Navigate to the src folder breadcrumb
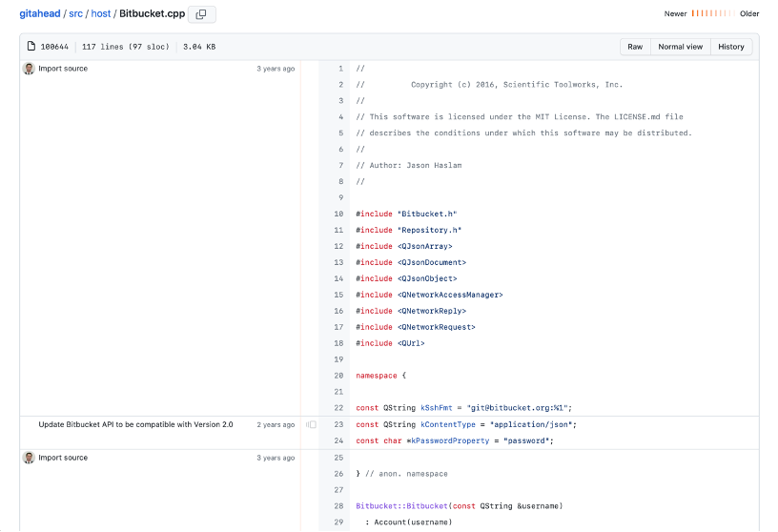 75,13
